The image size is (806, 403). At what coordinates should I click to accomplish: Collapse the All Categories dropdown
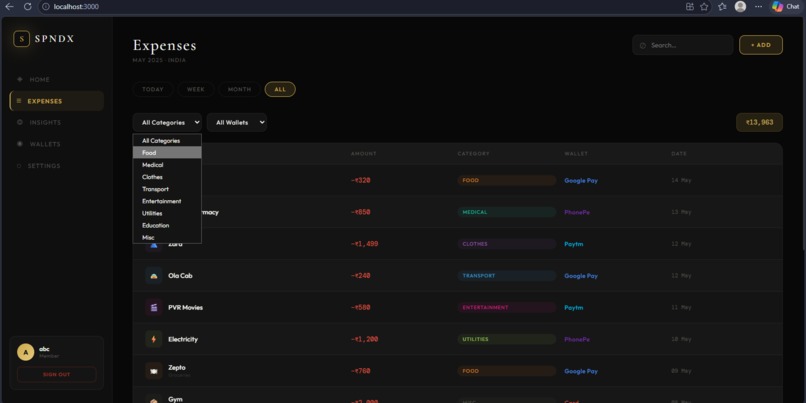[x=167, y=122]
